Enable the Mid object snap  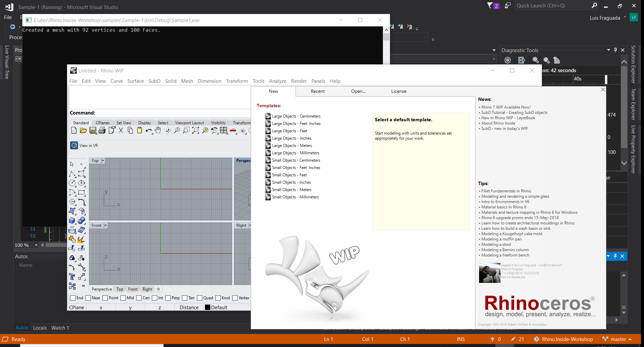(123, 298)
